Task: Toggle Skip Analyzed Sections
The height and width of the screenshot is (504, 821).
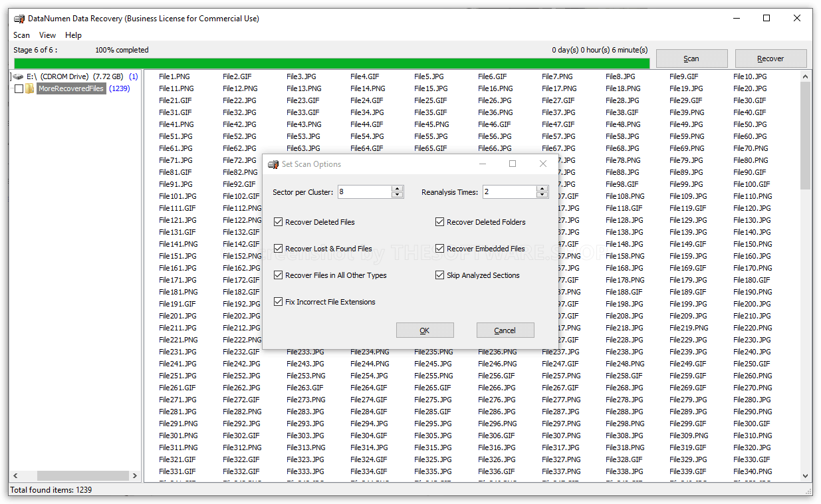Action: tap(439, 275)
